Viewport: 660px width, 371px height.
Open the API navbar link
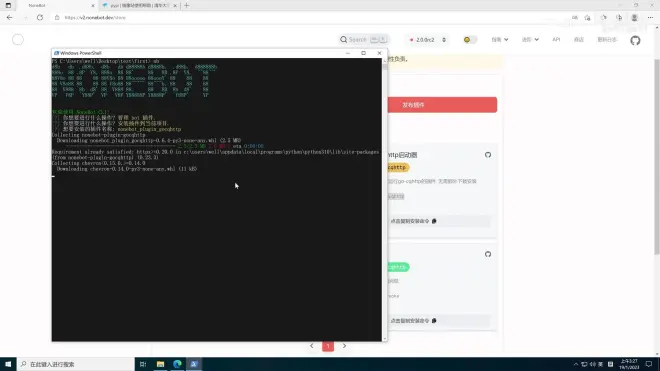click(556, 40)
